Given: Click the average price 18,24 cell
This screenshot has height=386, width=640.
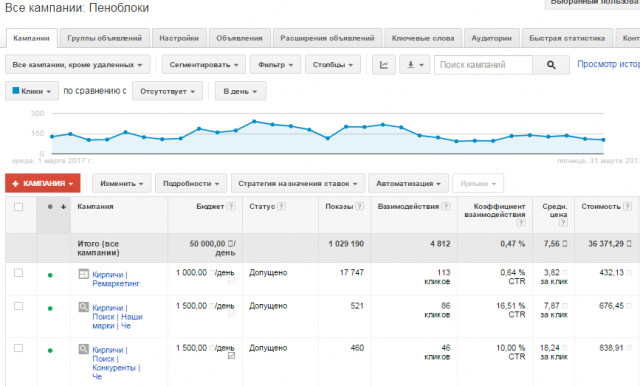Looking at the screenshot, I should pyautogui.click(x=554, y=352).
